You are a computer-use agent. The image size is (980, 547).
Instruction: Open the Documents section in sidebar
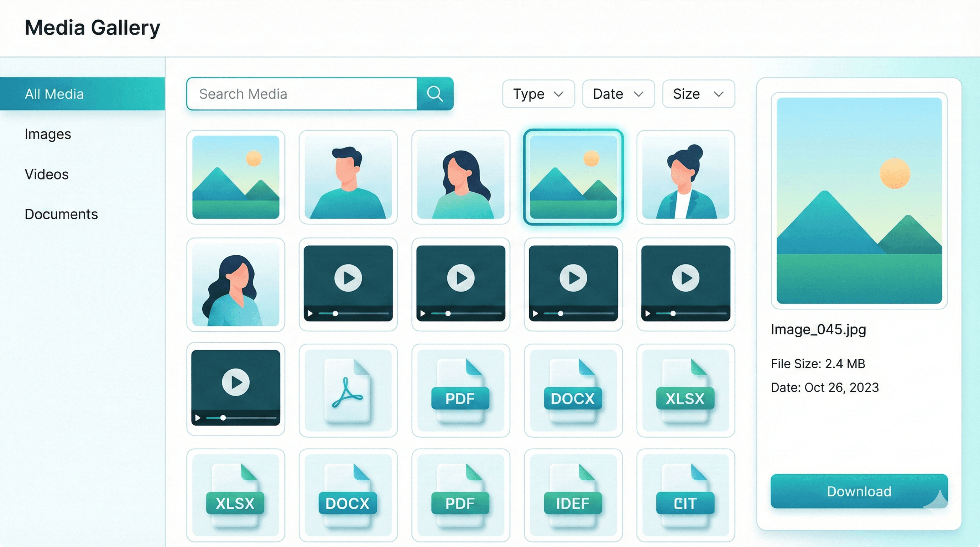61,214
